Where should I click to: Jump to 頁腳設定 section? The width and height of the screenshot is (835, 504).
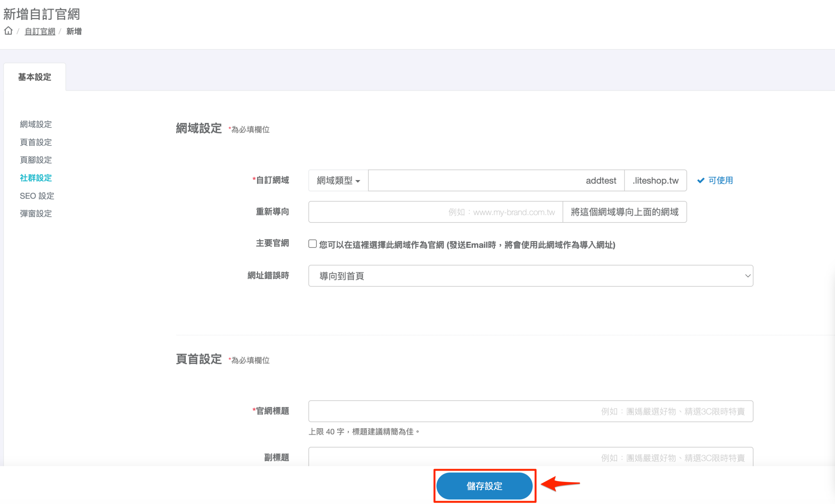[36, 160]
